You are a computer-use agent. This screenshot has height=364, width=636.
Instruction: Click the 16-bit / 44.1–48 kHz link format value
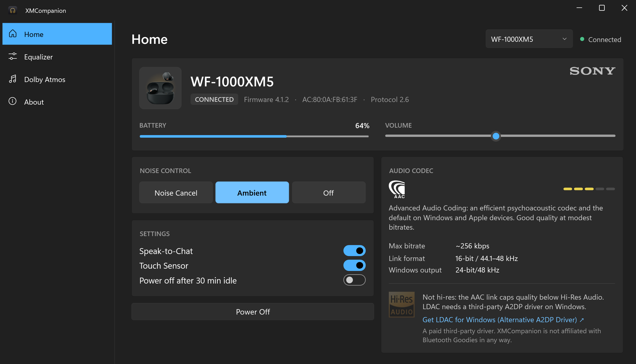(486, 258)
